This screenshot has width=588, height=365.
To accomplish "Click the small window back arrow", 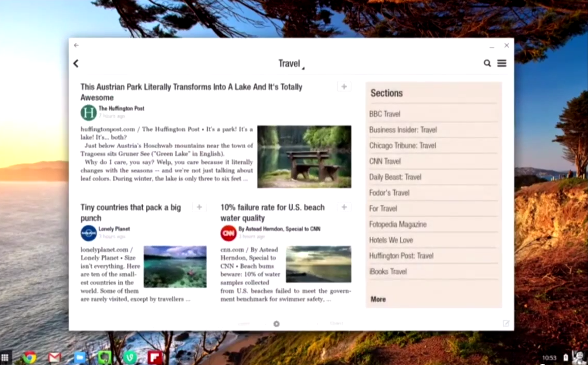I will click(x=76, y=45).
